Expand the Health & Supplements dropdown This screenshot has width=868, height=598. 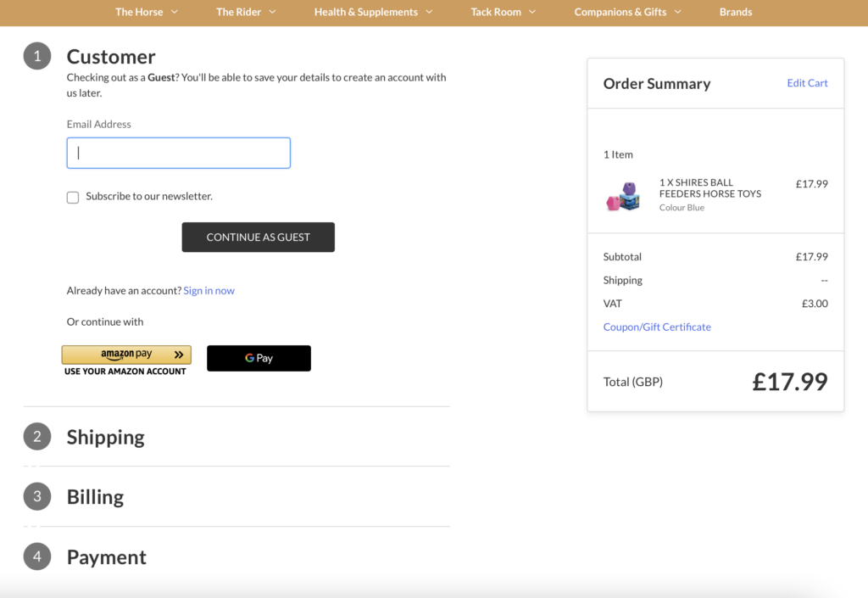(x=366, y=12)
